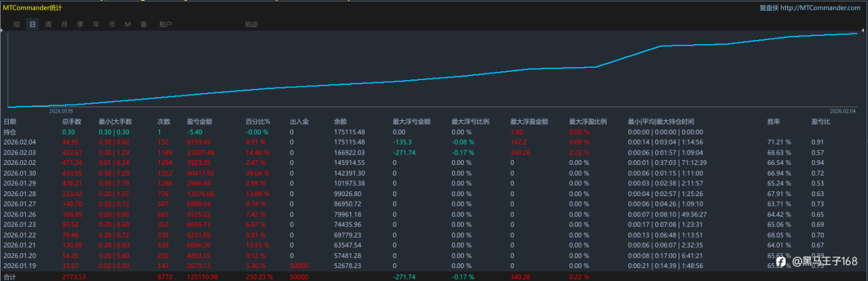Open the 备 tab
The image size is (868, 281).
pos(144,24)
